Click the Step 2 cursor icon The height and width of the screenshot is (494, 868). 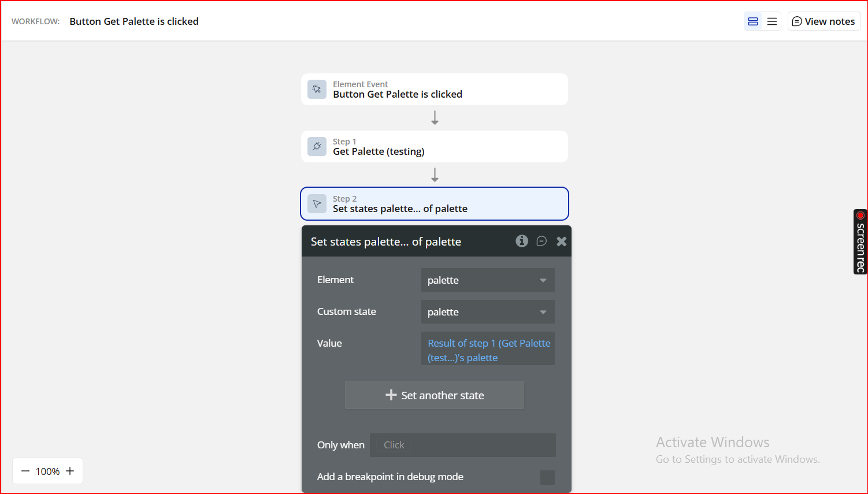click(317, 203)
